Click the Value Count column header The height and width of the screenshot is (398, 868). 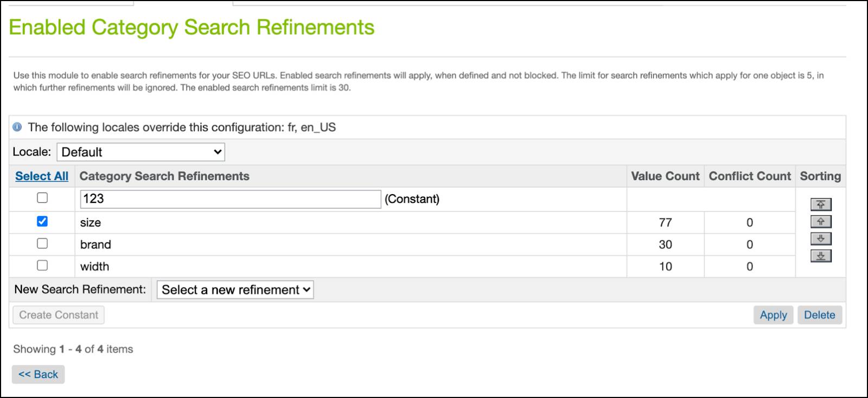pos(665,176)
